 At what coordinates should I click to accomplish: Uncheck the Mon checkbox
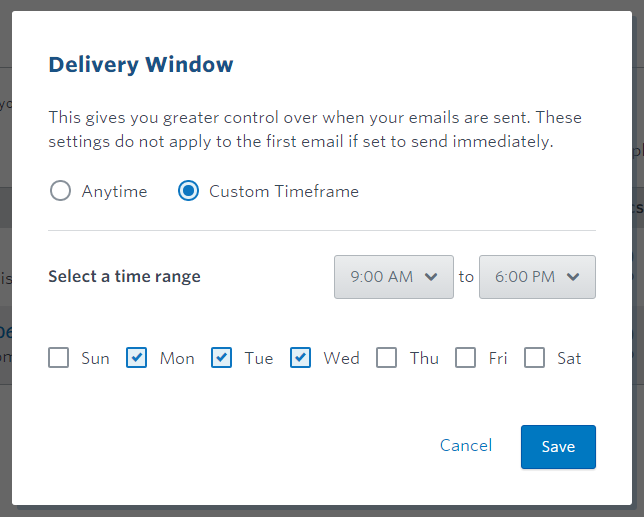136,358
